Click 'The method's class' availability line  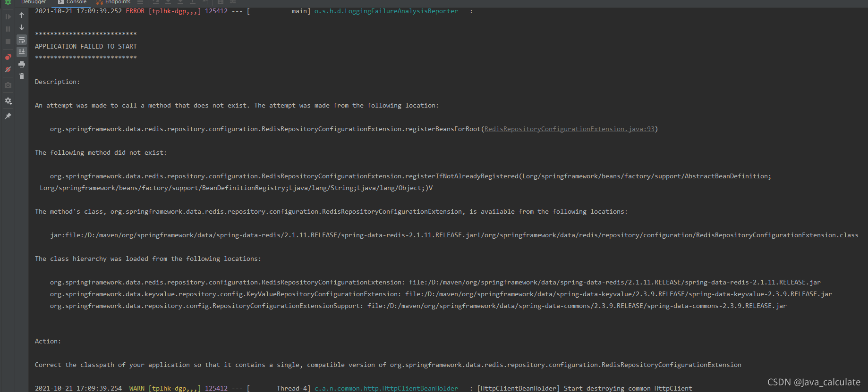(331, 211)
